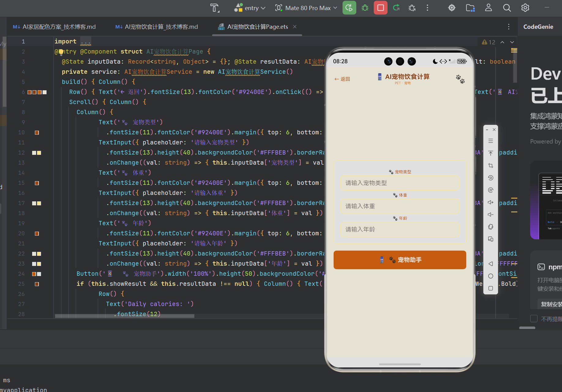
Task: Click the emulator back triangle button
Action: pos(491,263)
